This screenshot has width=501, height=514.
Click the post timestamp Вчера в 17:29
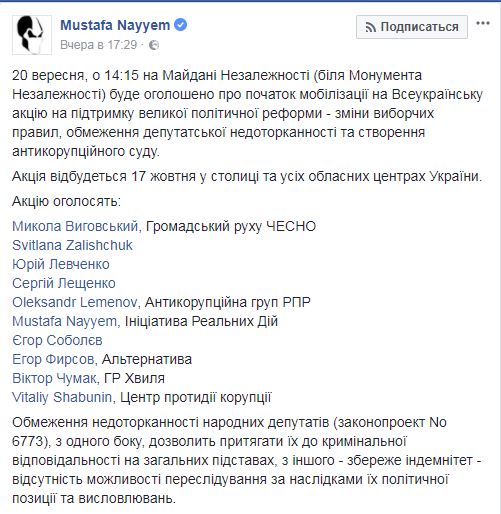point(99,45)
